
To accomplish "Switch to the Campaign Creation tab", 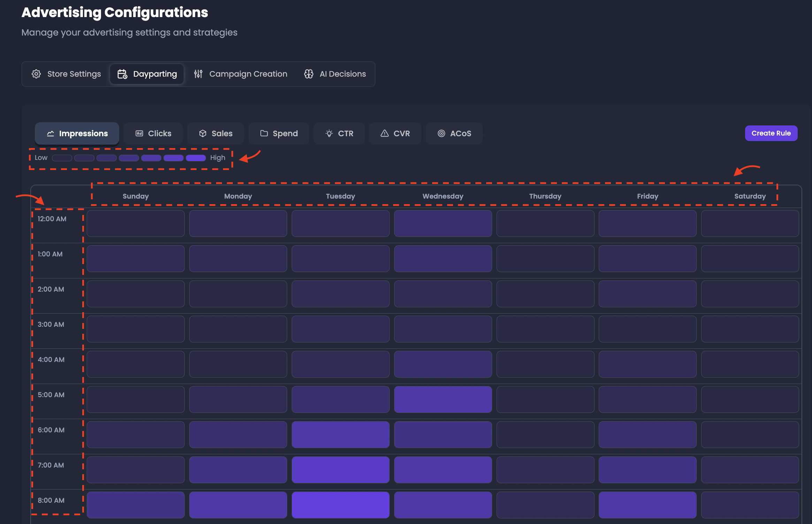I will click(x=240, y=74).
